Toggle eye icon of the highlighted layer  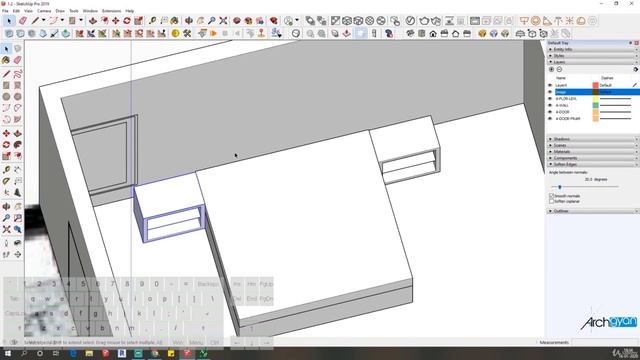pos(550,92)
